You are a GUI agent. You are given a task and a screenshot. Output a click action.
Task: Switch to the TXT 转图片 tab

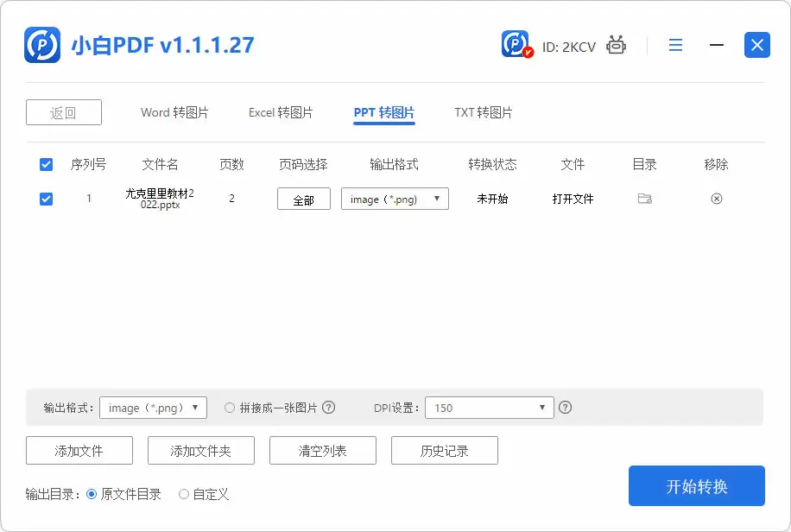[482, 112]
